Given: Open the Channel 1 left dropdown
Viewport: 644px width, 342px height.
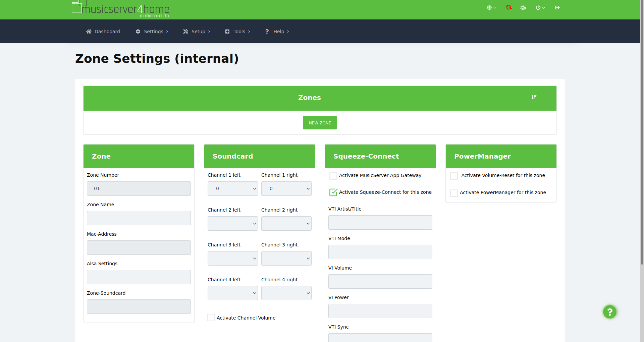Looking at the screenshot, I should point(232,189).
